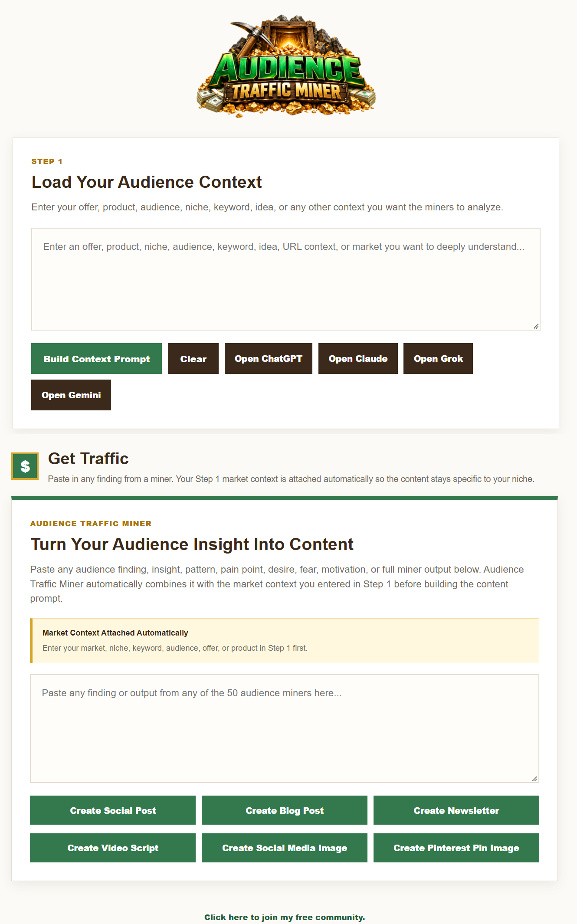The height and width of the screenshot is (924, 577).
Task: Click the Market Context Attached Automatically notice
Action: 285,641
